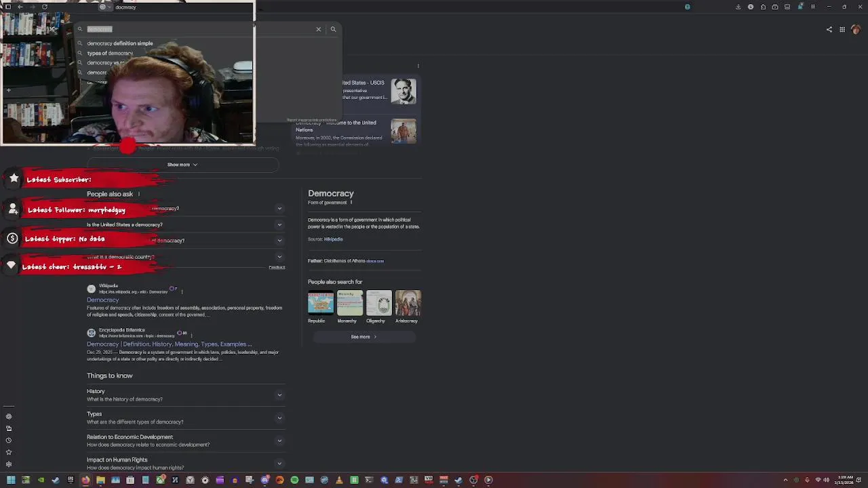Click Feedback link under People also ask

(277, 268)
